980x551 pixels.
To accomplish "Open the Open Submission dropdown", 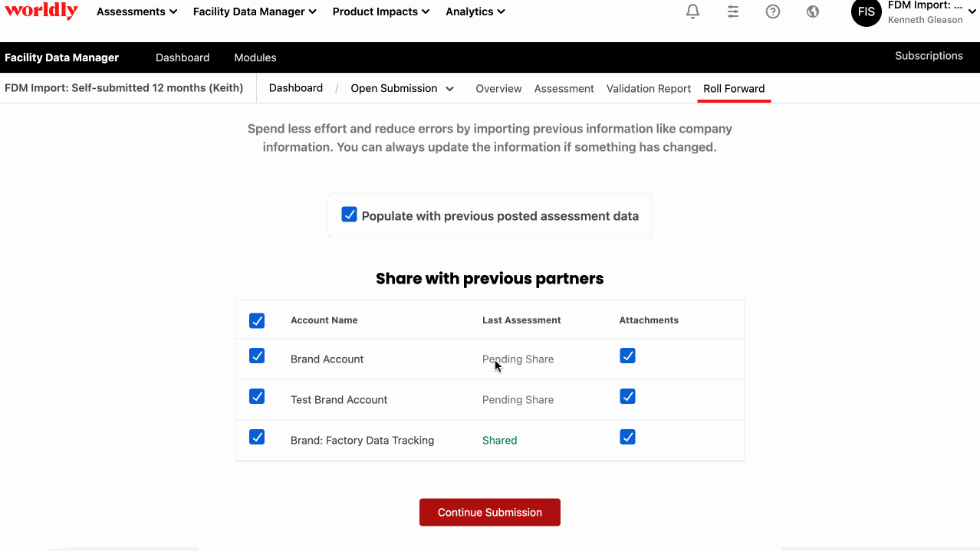I will (402, 88).
